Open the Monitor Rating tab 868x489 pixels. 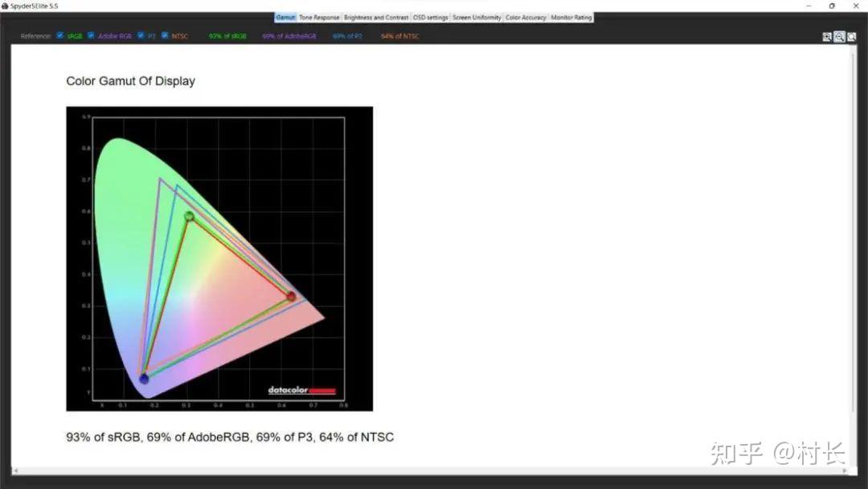point(571,18)
